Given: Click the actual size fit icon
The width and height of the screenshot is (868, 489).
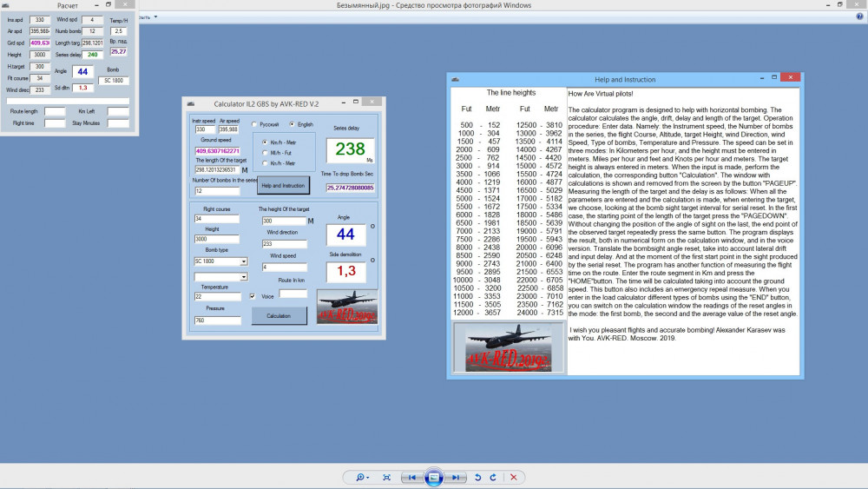Looking at the screenshot, I should [386, 477].
